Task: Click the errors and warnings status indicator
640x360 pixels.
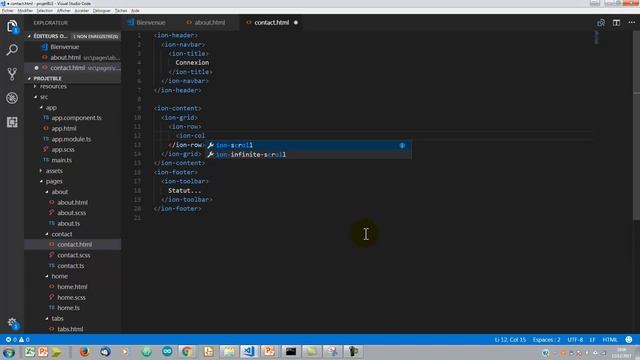Action: [18, 340]
